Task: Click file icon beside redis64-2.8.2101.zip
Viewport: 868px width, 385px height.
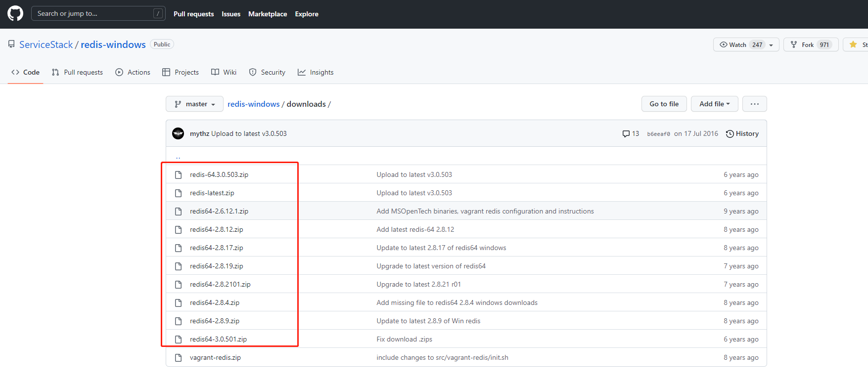Action: tap(178, 284)
